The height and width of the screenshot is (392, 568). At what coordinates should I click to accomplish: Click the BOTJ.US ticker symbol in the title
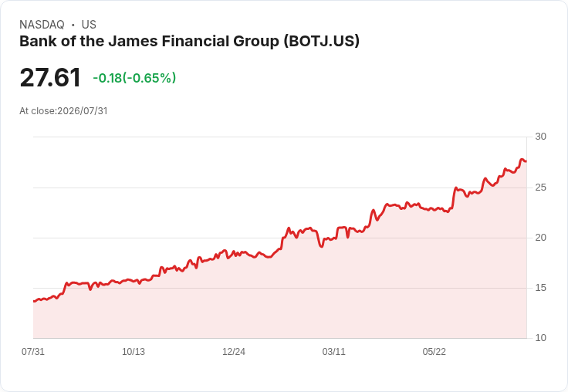coord(321,42)
